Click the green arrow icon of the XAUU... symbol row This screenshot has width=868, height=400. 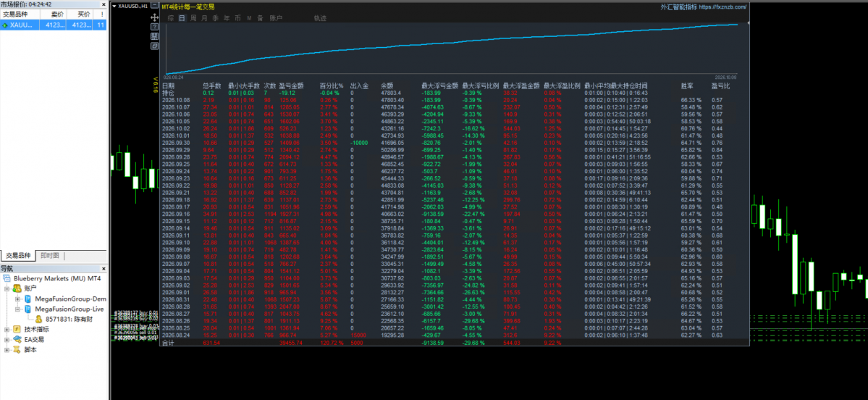coord(5,25)
